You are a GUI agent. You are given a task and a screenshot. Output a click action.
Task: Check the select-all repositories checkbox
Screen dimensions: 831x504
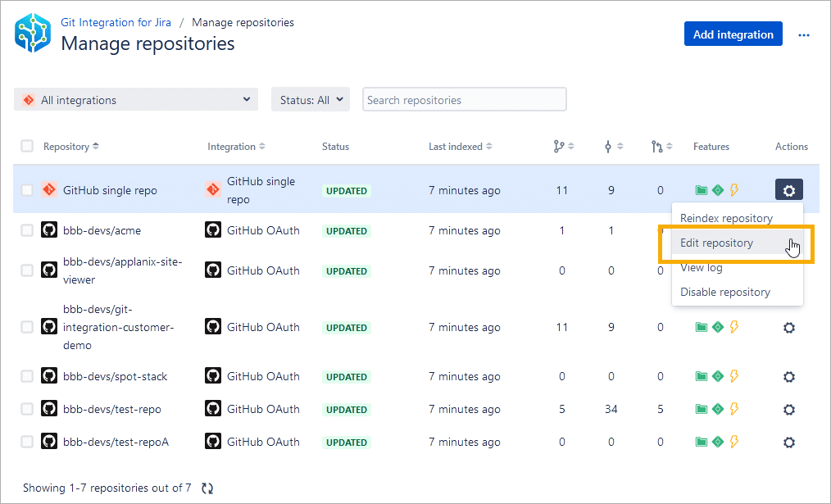(x=27, y=146)
